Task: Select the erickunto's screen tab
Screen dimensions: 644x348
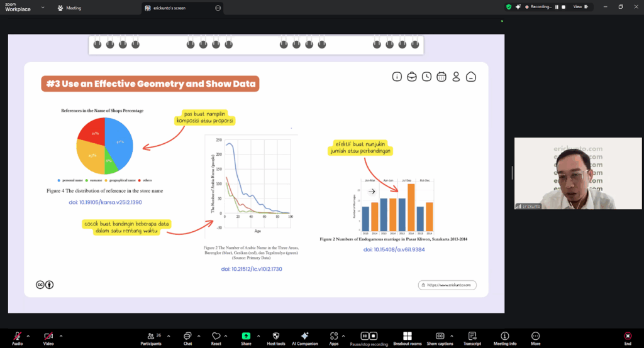Action: [x=171, y=8]
